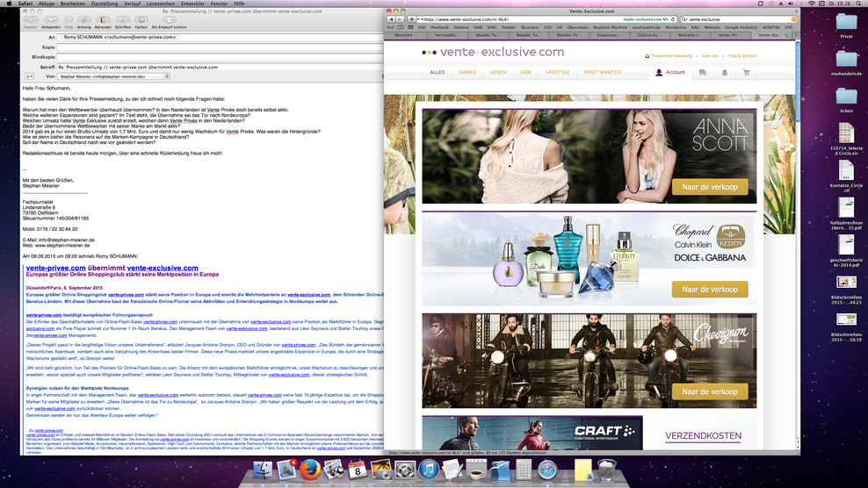Open the Over ons link
This screenshot has height=488, width=868.
coord(710,56)
